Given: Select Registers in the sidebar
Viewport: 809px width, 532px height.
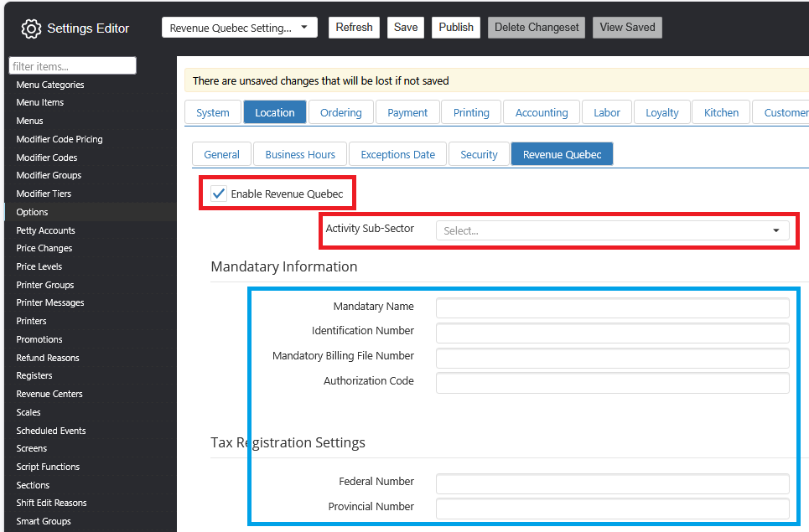Looking at the screenshot, I should click(34, 375).
